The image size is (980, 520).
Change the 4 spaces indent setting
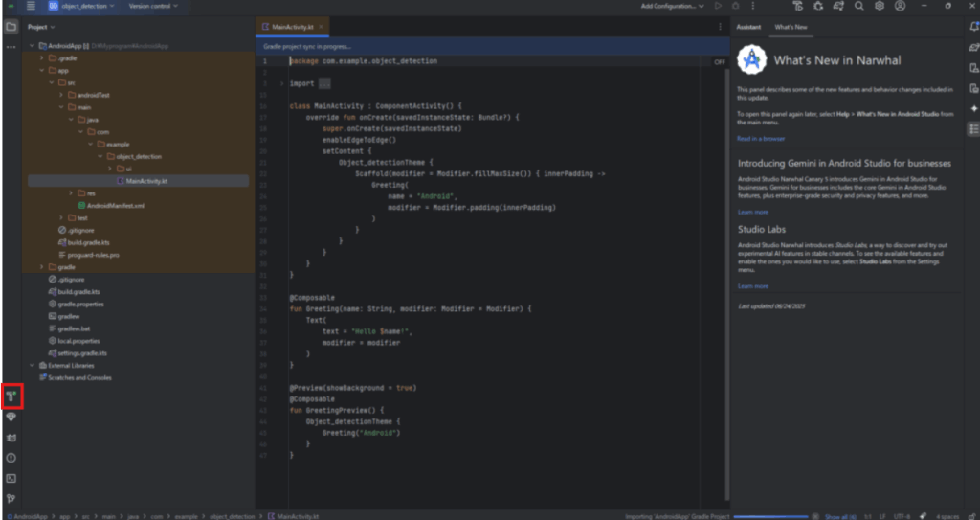coord(947,516)
